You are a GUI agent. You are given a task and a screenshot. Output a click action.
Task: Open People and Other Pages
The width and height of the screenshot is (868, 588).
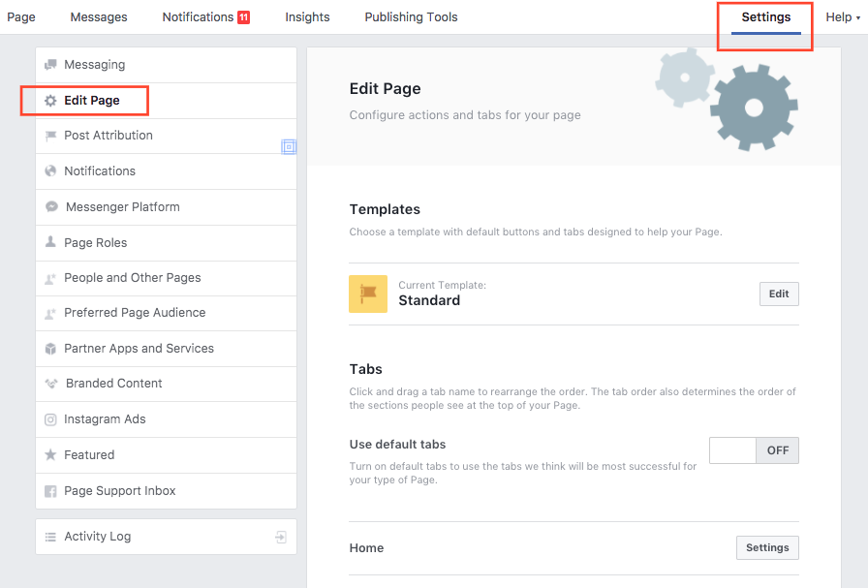pyautogui.click(x=166, y=278)
